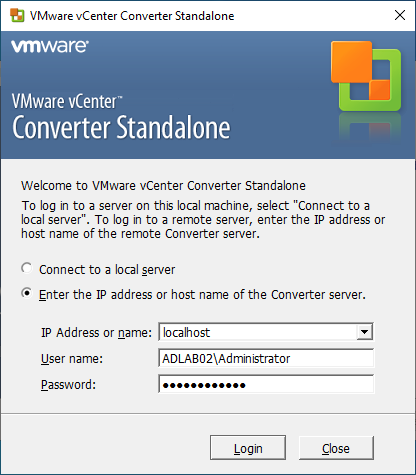416x475 pixels.
Task: Click the Password input field
Action: (x=266, y=384)
